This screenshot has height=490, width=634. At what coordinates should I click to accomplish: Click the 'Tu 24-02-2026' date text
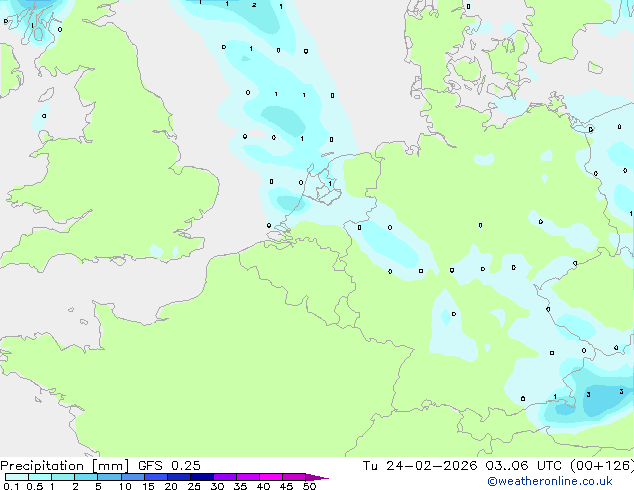pos(420,466)
